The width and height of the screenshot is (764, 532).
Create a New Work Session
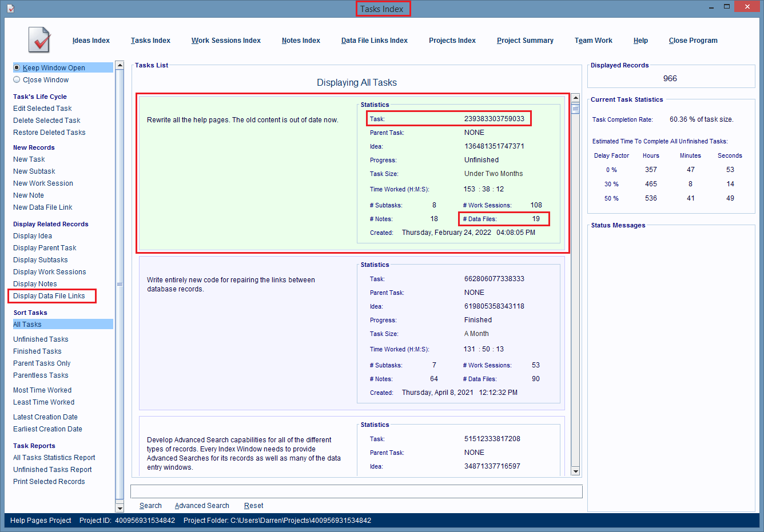pyautogui.click(x=43, y=183)
